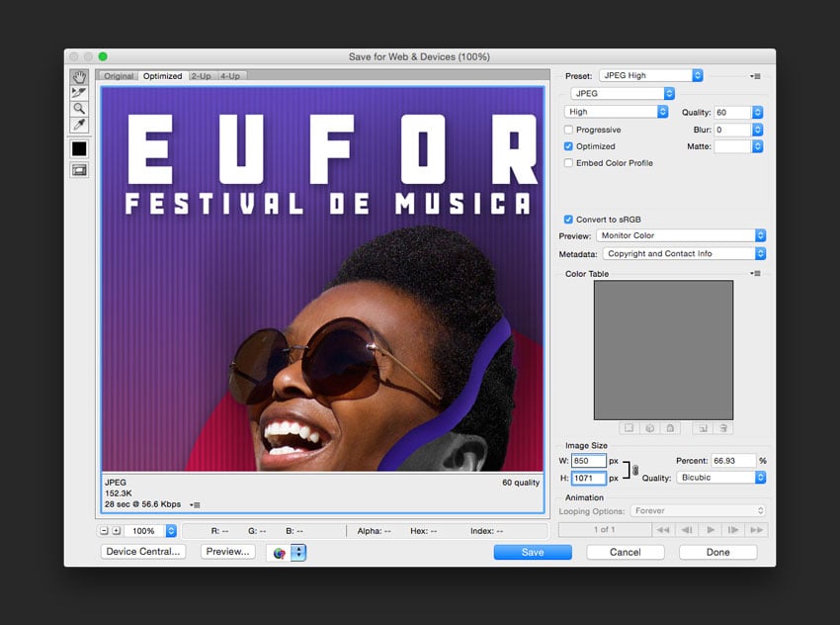Click the gray Color Table area

[x=663, y=350]
